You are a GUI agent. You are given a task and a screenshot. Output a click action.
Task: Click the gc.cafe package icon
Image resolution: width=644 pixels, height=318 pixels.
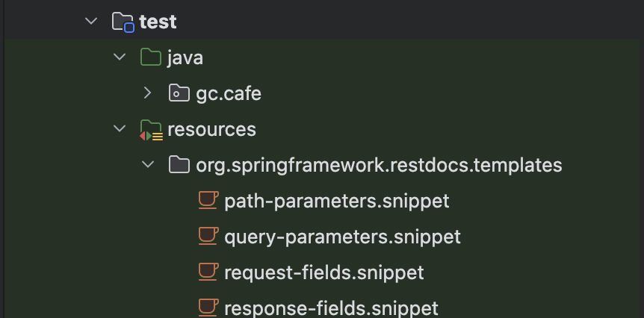(179, 93)
